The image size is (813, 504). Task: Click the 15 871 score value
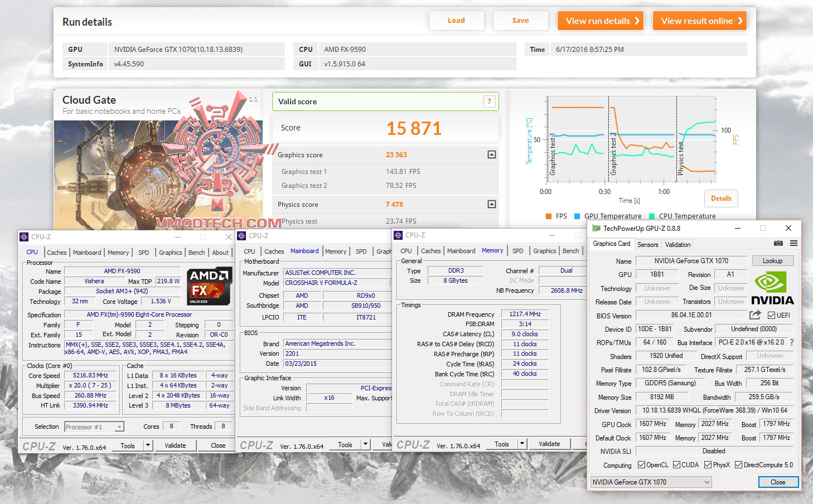click(x=414, y=129)
